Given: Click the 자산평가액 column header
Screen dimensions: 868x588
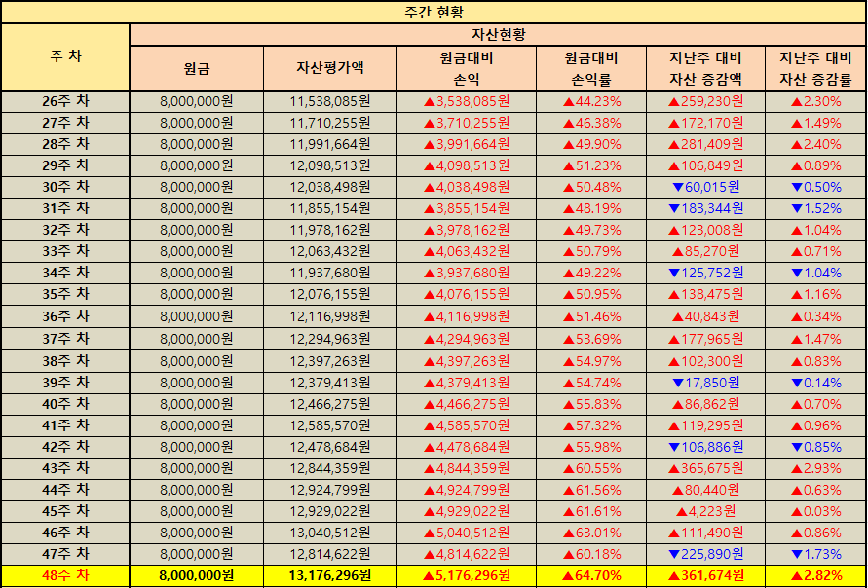Looking at the screenshot, I should pyautogui.click(x=330, y=68).
